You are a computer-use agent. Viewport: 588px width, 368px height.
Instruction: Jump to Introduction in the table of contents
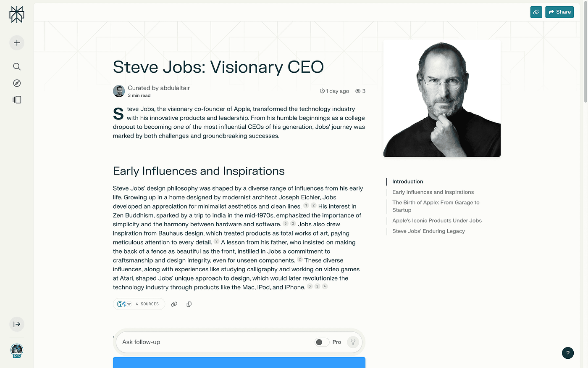click(x=407, y=182)
